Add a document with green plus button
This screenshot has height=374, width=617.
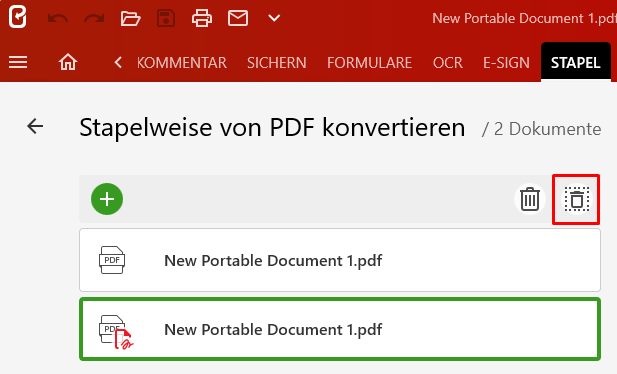point(107,199)
